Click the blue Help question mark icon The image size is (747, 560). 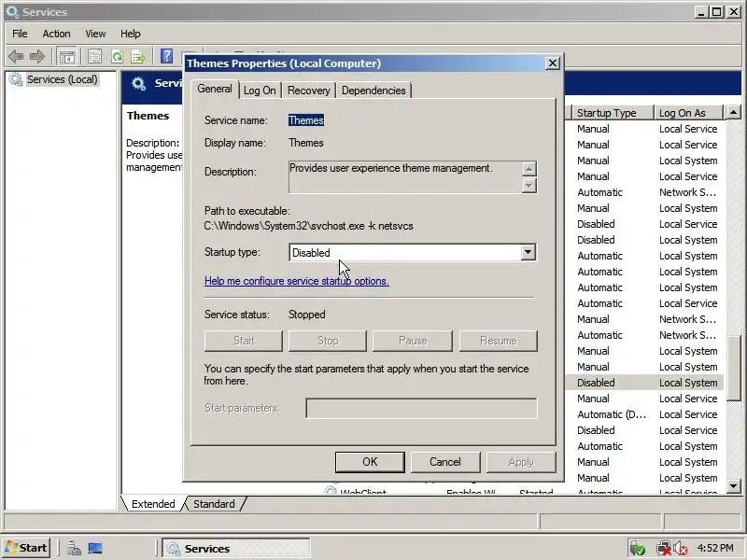(167, 56)
